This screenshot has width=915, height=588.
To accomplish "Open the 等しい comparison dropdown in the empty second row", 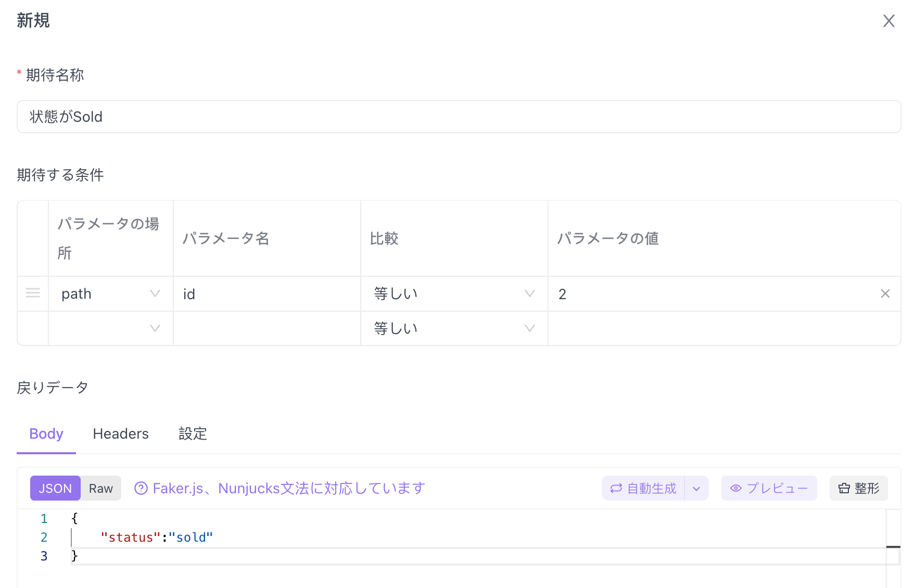I will pos(454,328).
